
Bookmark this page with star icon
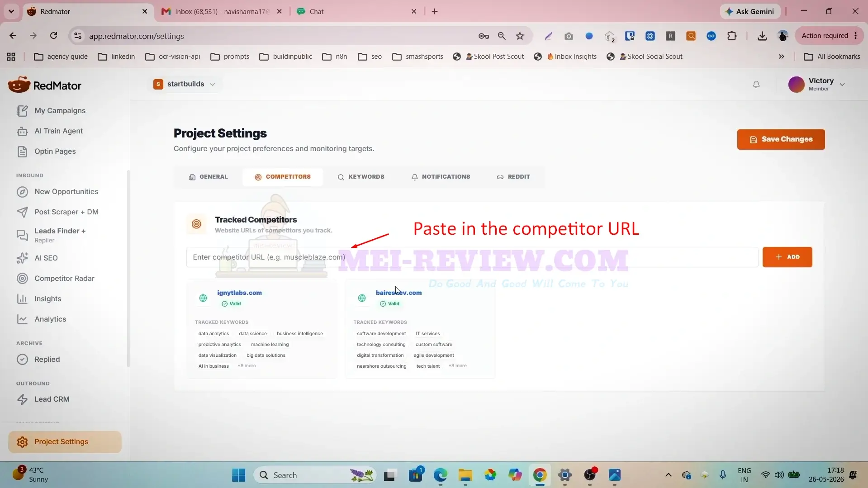520,36
